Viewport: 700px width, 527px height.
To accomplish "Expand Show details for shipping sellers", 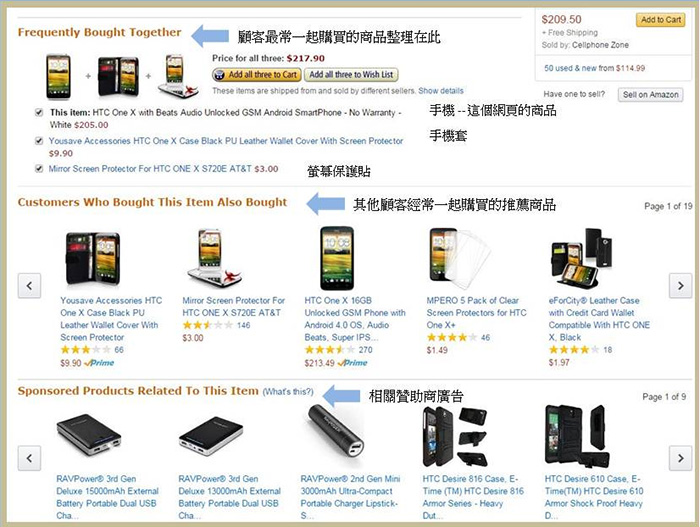I will (441, 91).
